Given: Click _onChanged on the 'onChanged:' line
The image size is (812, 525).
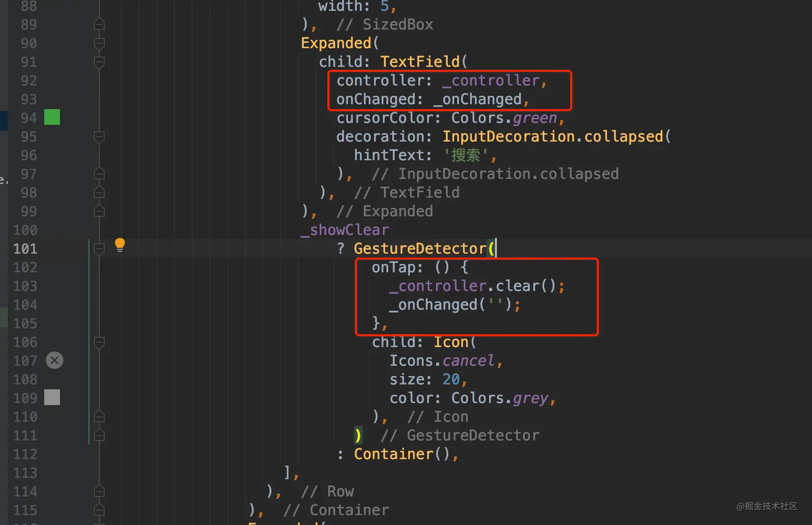Looking at the screenshot, I should (x=477, y=99).
